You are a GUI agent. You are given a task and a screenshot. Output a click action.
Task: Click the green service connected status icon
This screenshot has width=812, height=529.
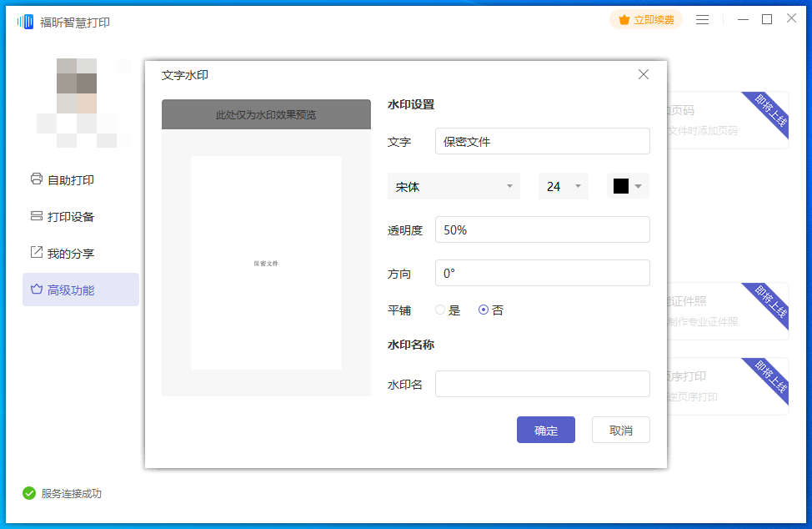coord(29,493)
